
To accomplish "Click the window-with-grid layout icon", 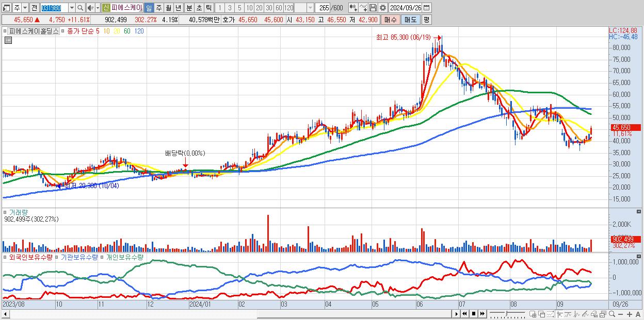I will click(x=533, y=314).
